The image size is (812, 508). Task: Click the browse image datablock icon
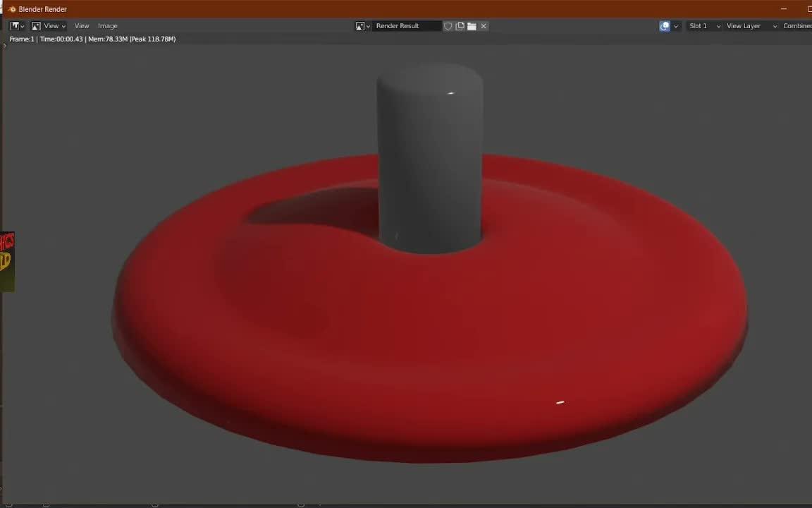pyautogui.click(x=361, y=25)
